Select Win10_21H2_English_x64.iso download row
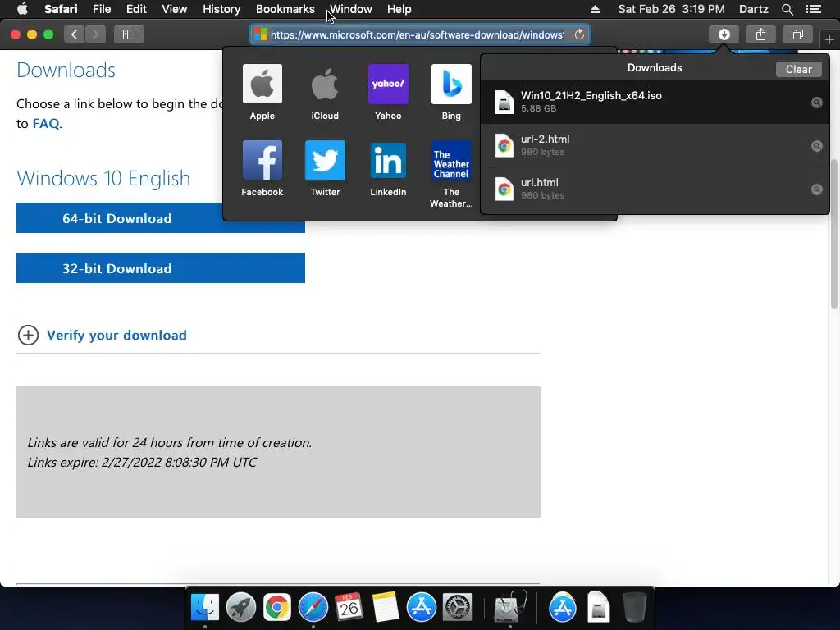The image size is (840, 630). tap(655, 102)
